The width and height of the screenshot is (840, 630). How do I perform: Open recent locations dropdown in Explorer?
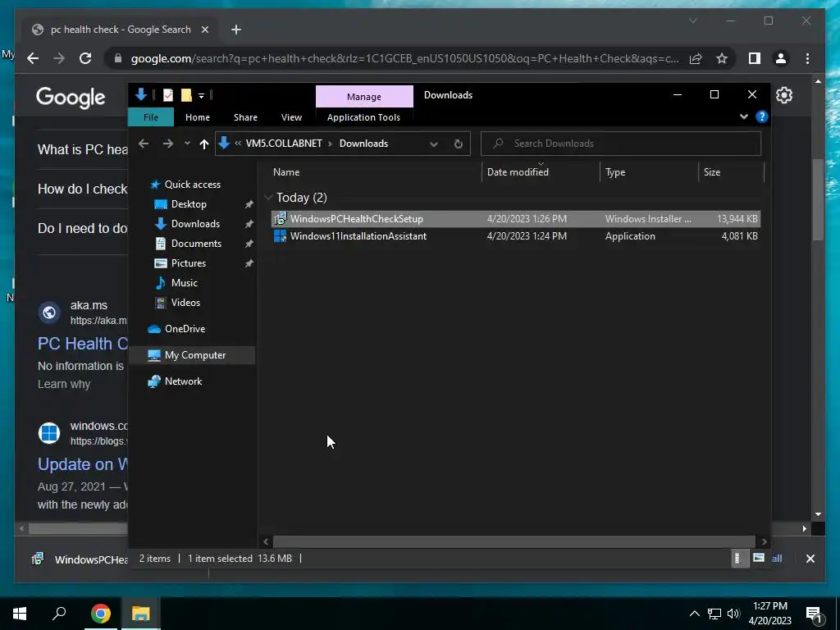click(187, 144)
